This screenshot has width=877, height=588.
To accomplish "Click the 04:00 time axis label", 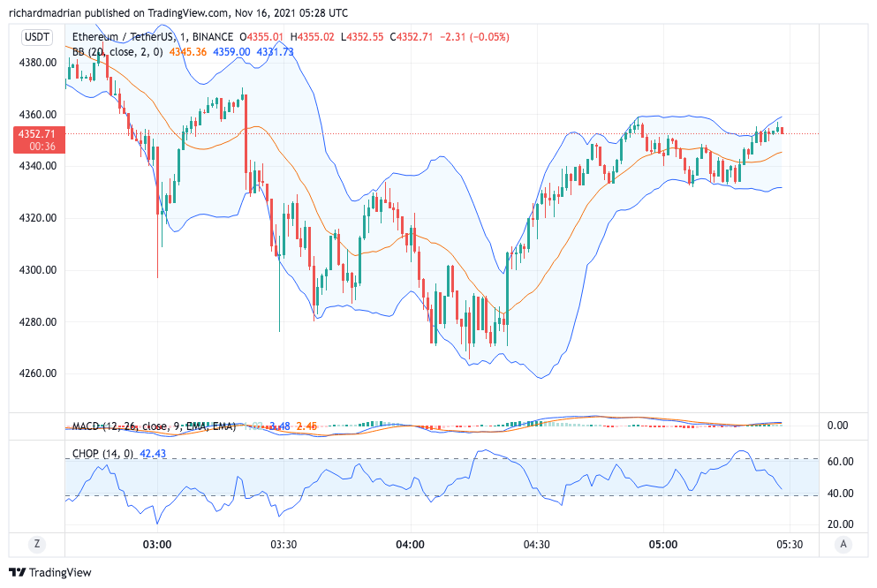I will (411, 544).
